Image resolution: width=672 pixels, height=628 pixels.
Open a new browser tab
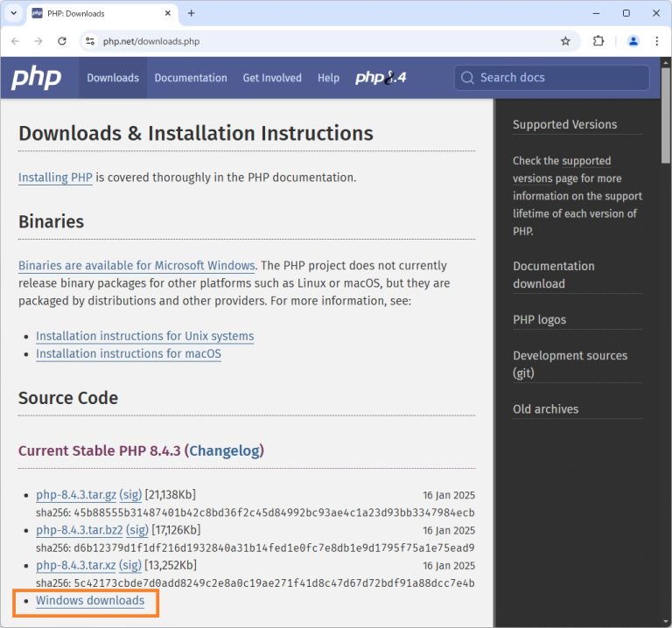click(x=192, y=13)
